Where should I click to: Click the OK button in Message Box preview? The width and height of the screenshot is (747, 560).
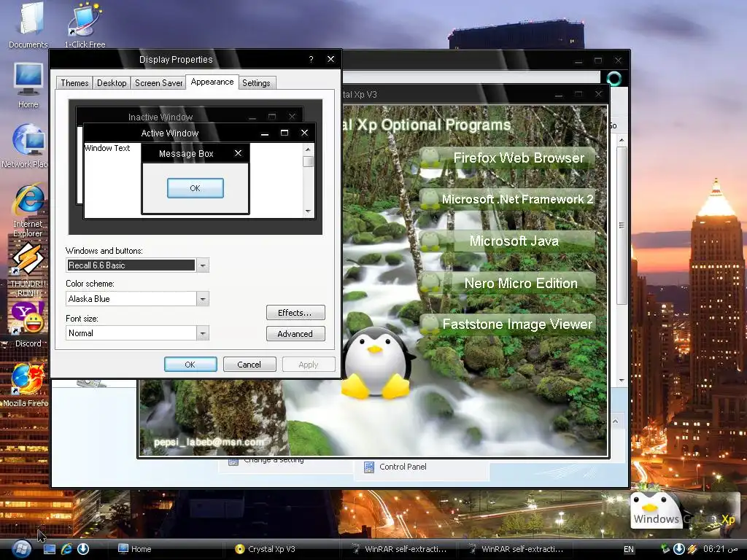coord(196,188)
